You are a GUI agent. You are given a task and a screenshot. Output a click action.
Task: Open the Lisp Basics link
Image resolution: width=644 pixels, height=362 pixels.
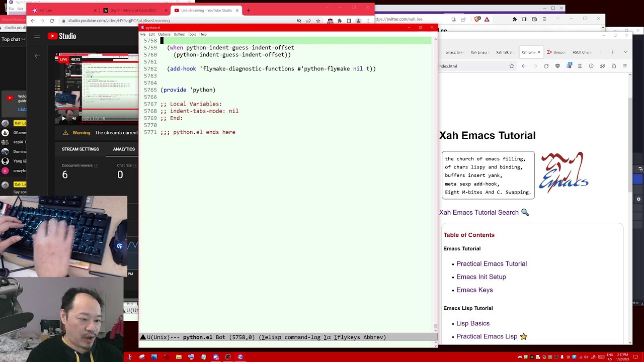click(473, 323)
